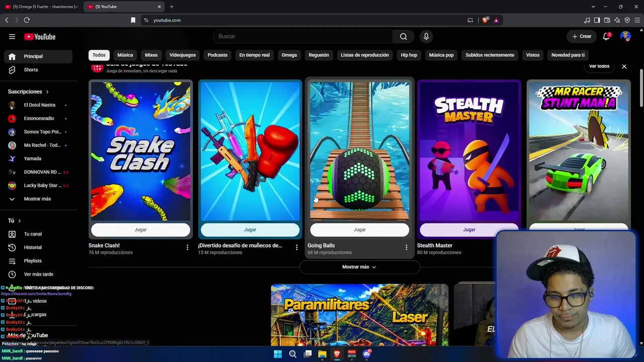The image size is (644, 362).
Task: Expand Mostrar más under the games
Action: tap(360, 267)
